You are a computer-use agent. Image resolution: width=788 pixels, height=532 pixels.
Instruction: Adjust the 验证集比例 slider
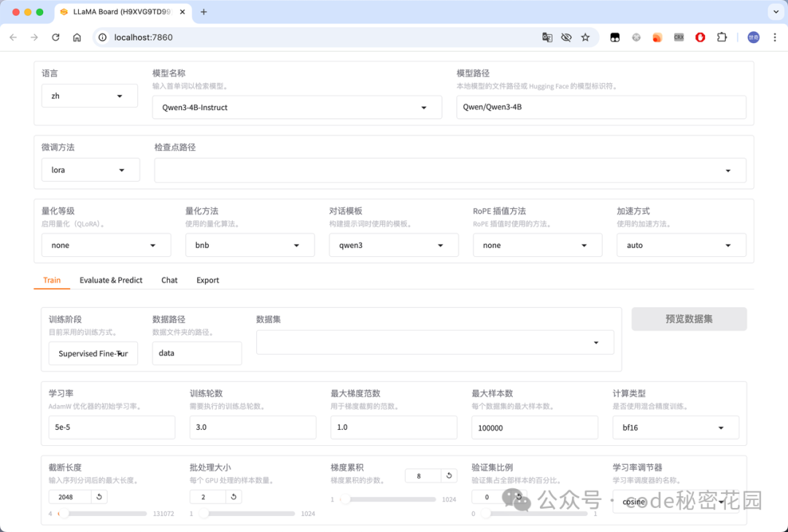pos(533,514)
